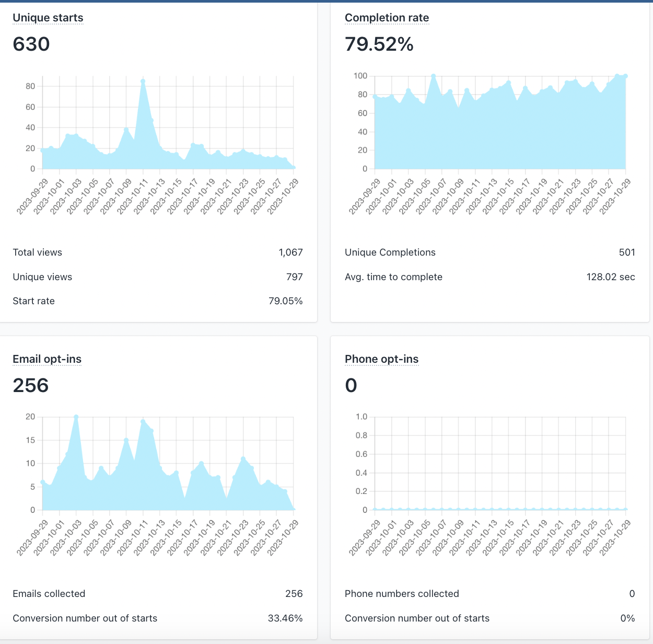This screenshot has height=644, width=653.
Task: Click the first Phone opt-ins point on 2023-09-29
Action: click(x=375, y=510)
